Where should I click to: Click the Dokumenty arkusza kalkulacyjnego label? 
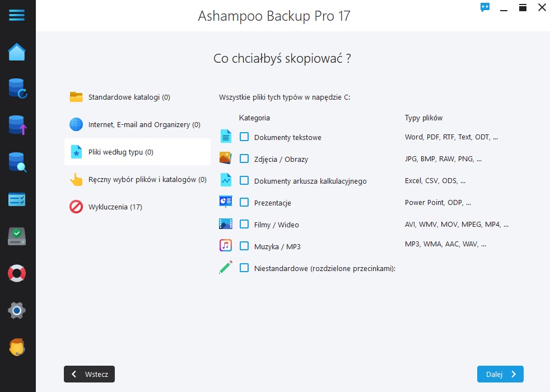[310, 181]
